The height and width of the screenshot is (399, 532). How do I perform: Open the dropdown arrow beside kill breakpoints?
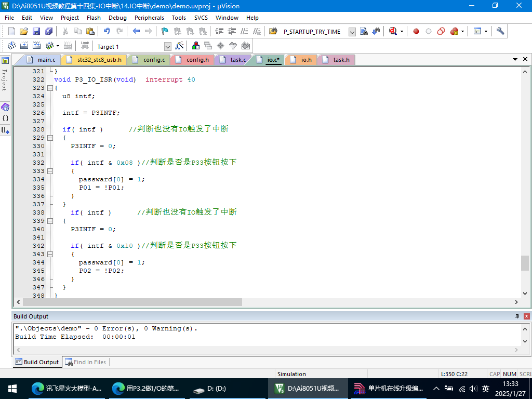(462, 32)
